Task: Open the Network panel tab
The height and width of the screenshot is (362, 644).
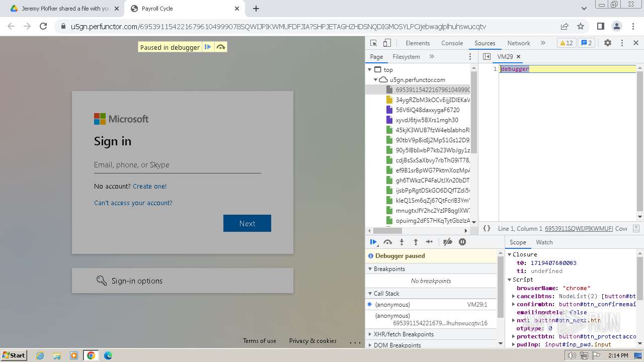Action: 519,43
